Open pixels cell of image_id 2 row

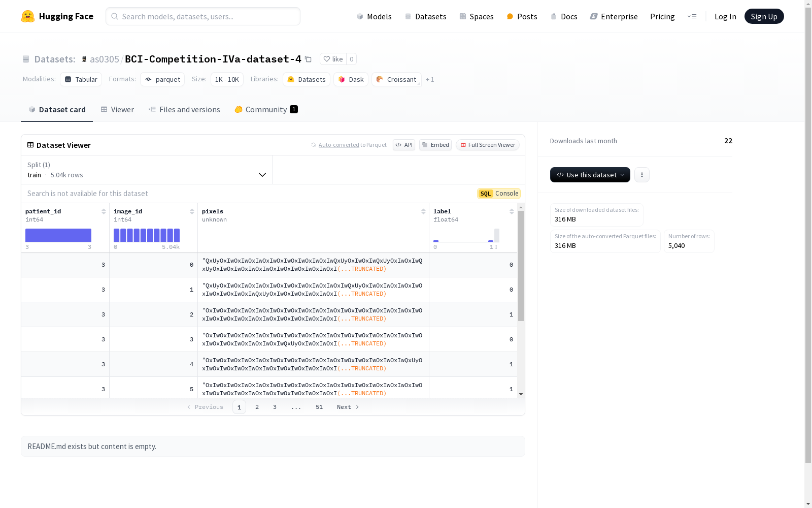(x=313, y=314)
